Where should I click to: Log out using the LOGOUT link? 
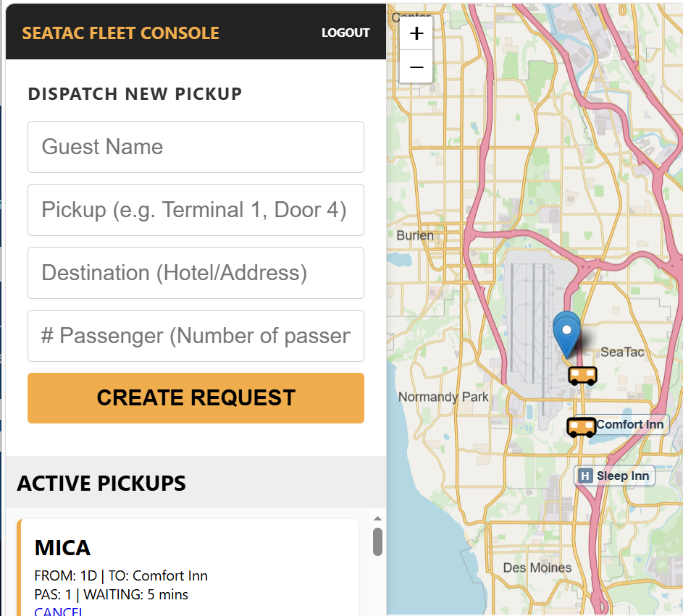345,33
